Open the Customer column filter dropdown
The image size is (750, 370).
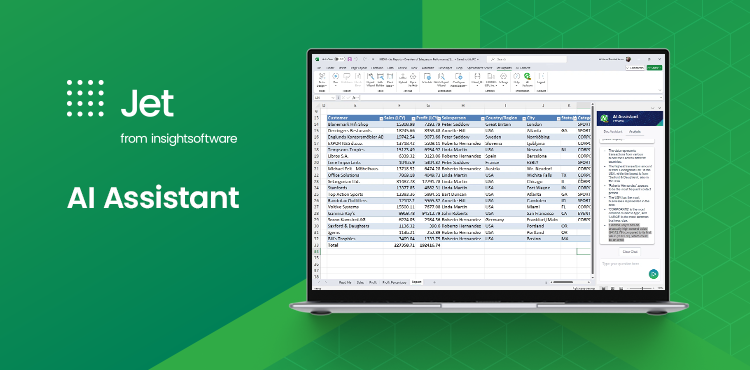381,118
